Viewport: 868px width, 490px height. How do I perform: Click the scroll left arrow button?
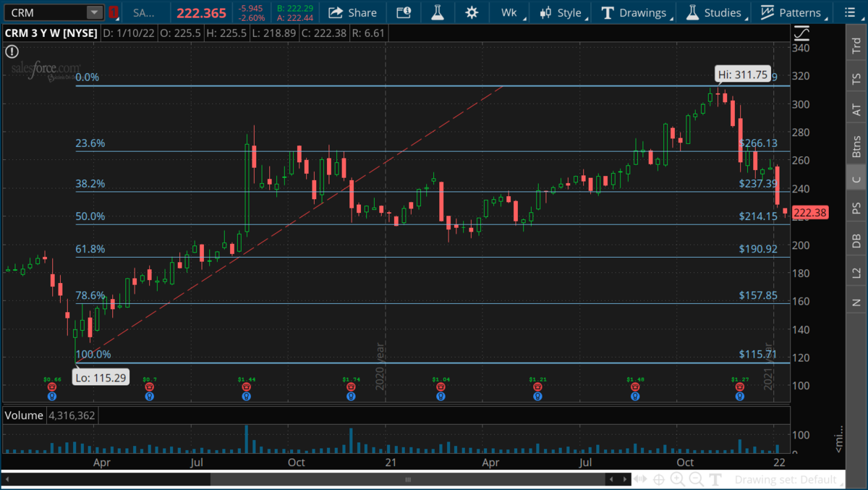(x=611, y=479)
